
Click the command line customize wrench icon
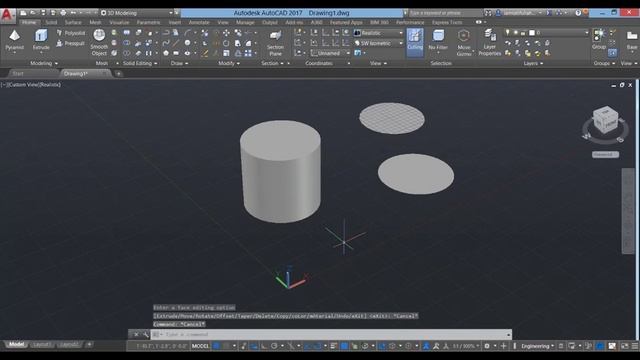(x=146, y=335)
